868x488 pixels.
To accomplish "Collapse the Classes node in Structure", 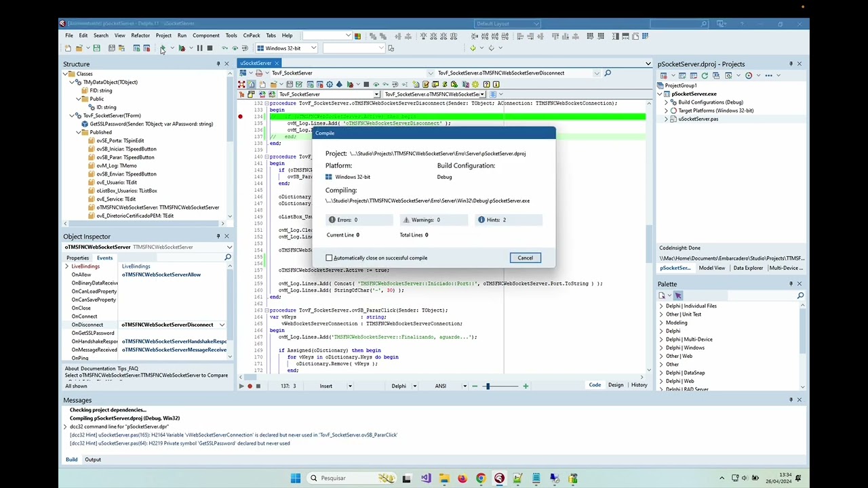I will click(66, 74).
